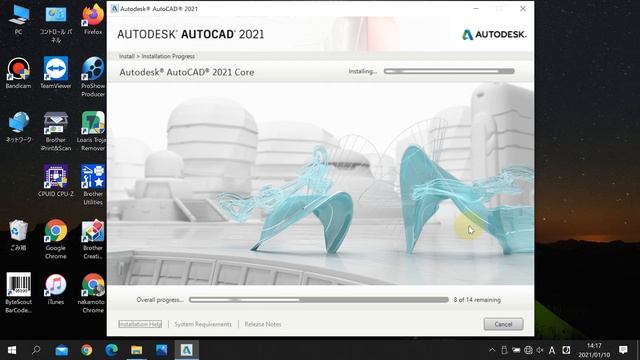Open the Installation Help link
Screen dimensions: 640x360
click(x=140, y=324)
